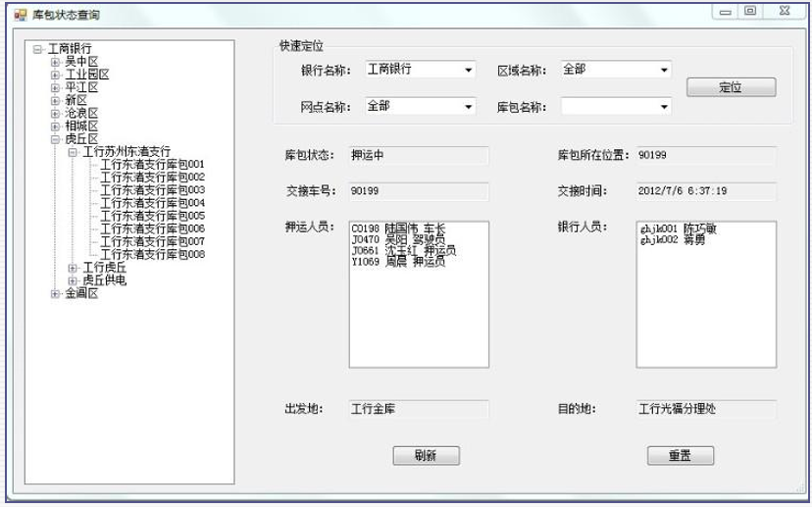The width and height of the screenshot is (812, 507).
Task: Close the 库包状态查询 window
Action: [785, 12]
